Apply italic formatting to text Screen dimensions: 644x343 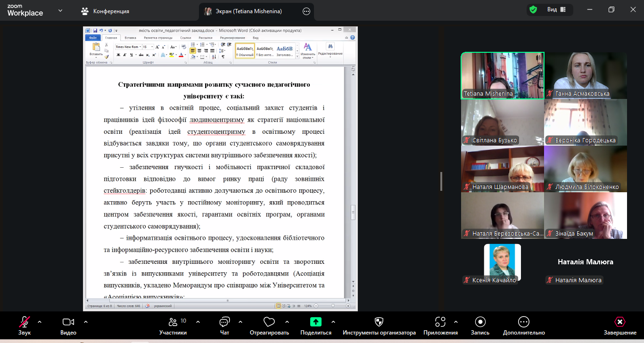click(x=124, y=55)
